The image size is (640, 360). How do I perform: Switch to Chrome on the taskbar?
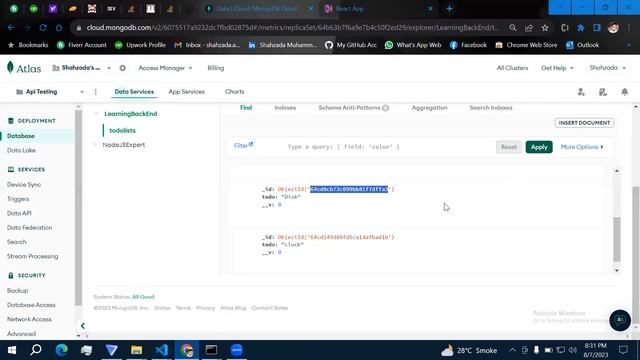click(187, 350)
